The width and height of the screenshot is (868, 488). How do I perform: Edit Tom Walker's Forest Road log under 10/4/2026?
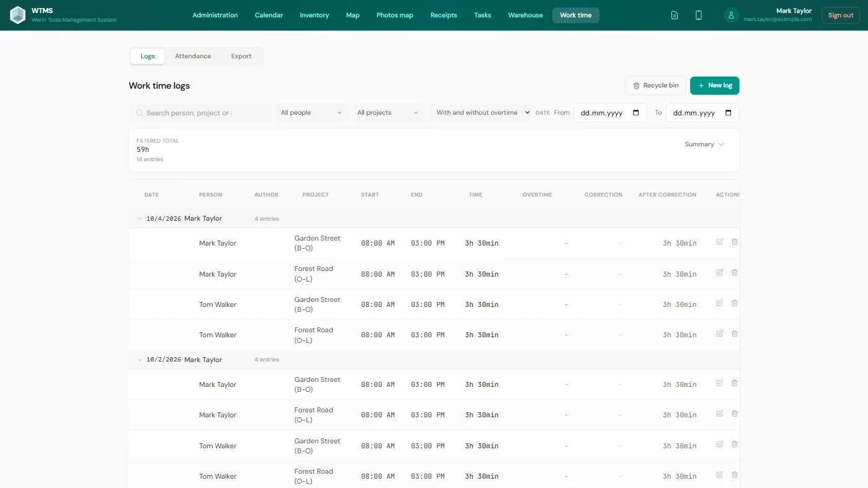coord(720,334)
